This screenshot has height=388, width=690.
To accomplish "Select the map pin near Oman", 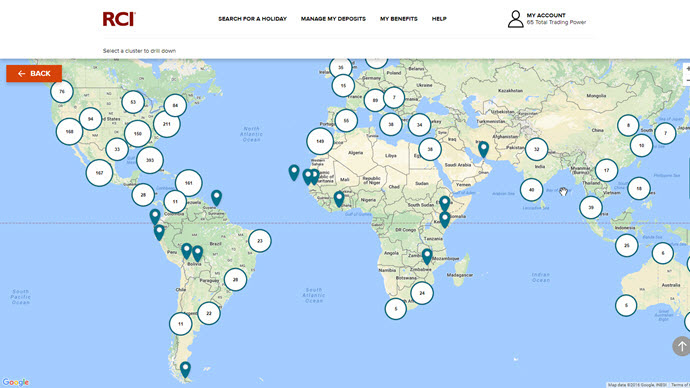I will click(484, 149).
